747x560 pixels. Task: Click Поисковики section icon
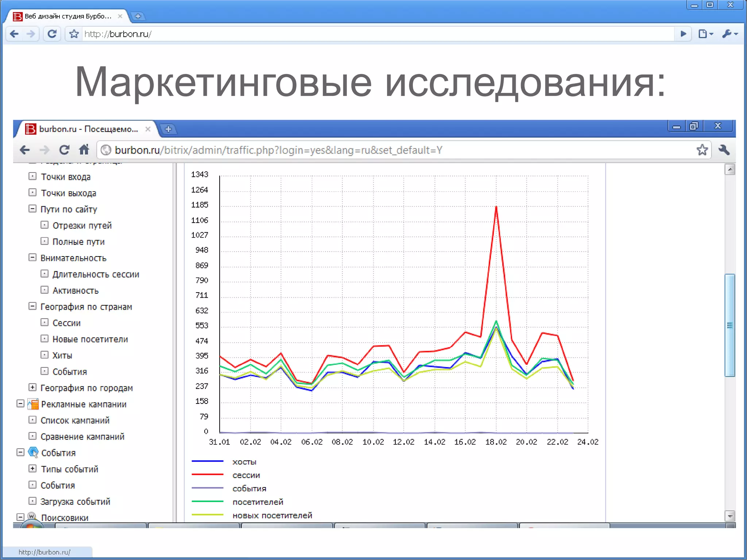[32, 517]
